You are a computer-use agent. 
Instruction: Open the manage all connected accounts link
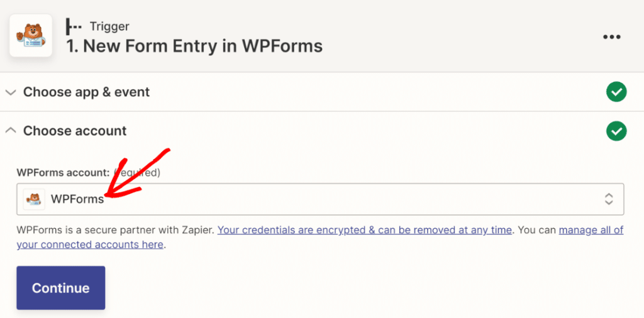pos(591,230)
